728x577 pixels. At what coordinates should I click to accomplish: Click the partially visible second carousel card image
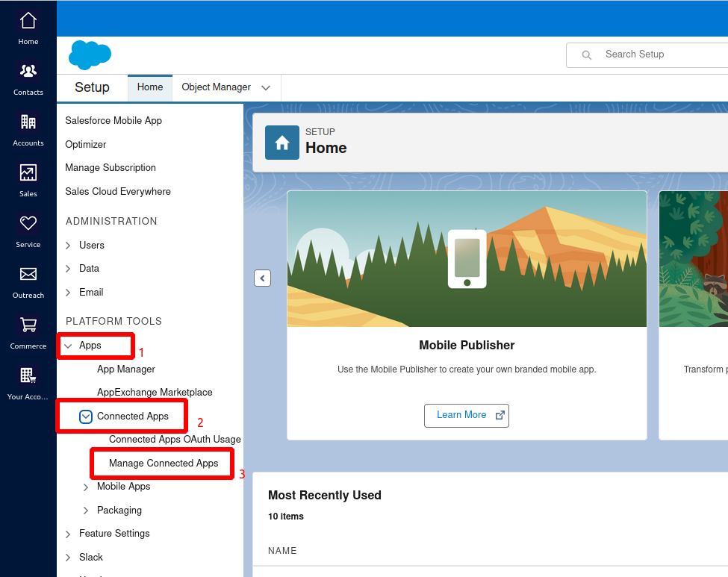(694, 258)
